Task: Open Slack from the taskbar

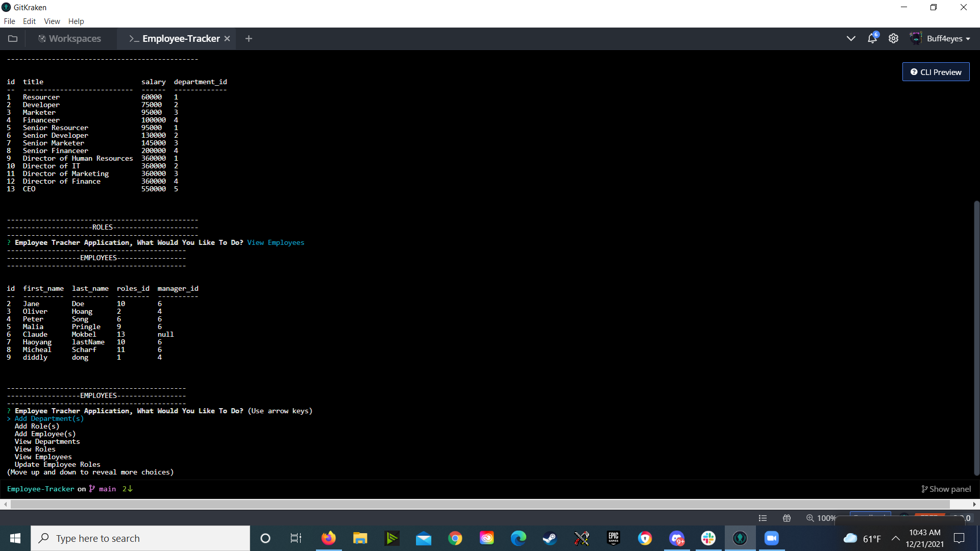Action: click(x=708, y=538)
